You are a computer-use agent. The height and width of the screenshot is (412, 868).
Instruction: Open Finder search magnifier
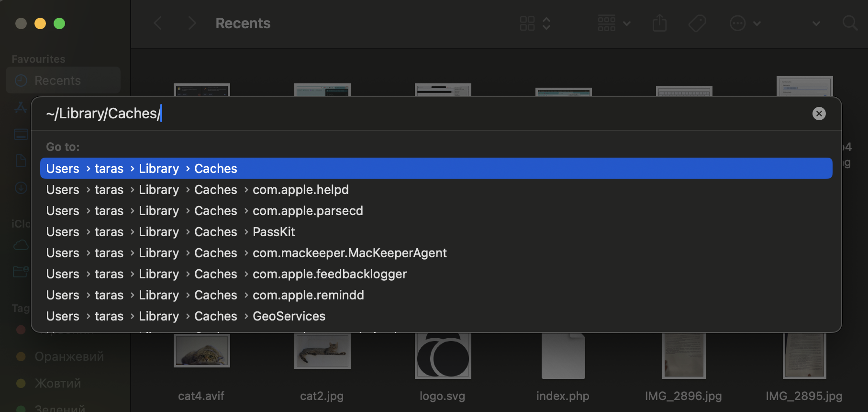850,23
